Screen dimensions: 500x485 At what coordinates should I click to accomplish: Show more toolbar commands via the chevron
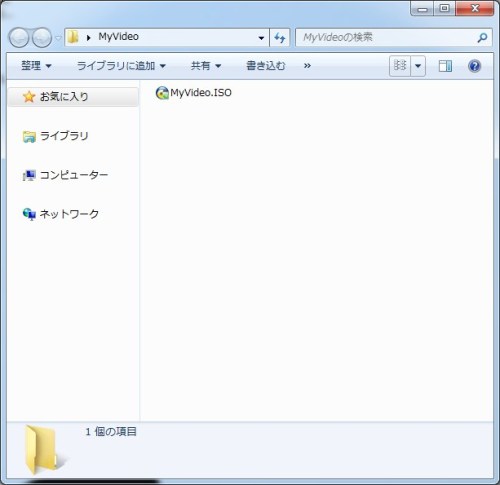pyautogui.click(x=307, y=66)
